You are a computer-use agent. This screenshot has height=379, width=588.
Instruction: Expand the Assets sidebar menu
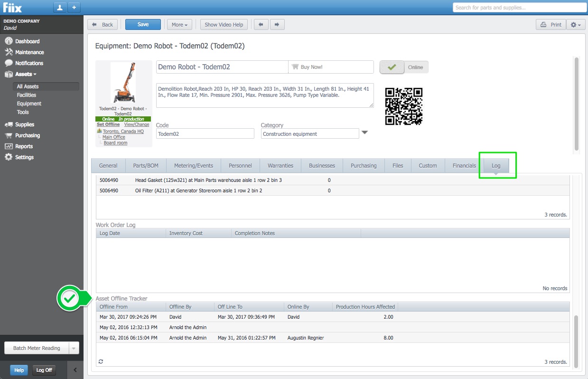26,74
